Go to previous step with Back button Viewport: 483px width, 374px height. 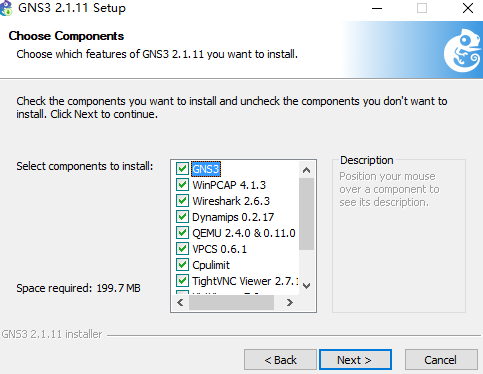[280, 360]
